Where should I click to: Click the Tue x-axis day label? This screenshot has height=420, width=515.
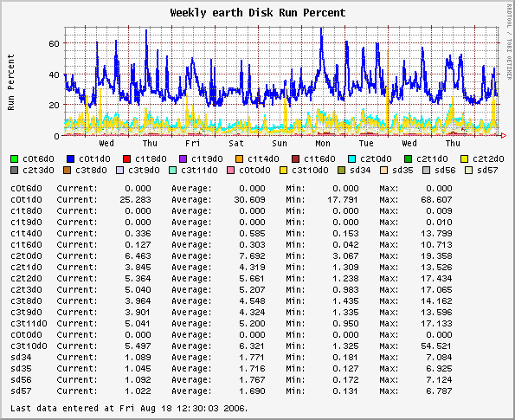(366, 143)
